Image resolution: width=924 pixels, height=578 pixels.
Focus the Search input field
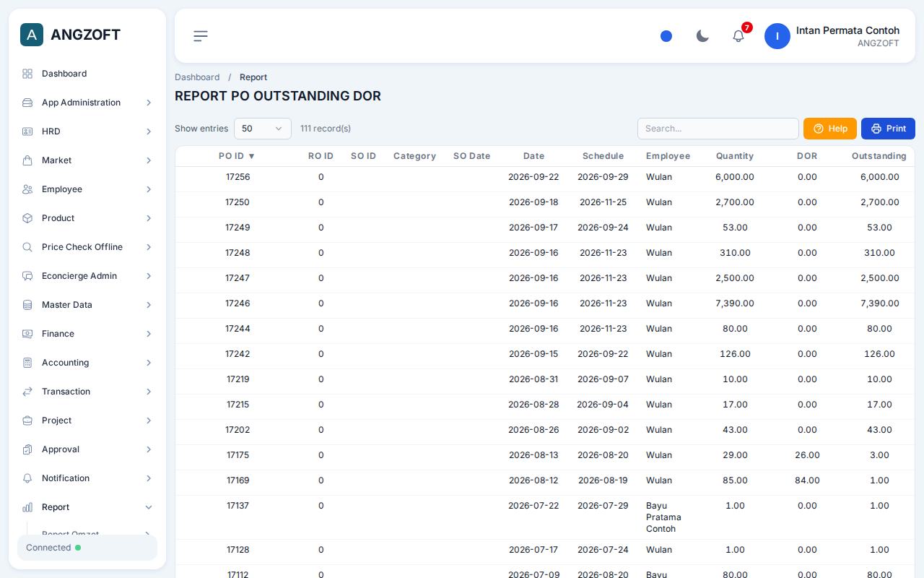pos(718,129)
